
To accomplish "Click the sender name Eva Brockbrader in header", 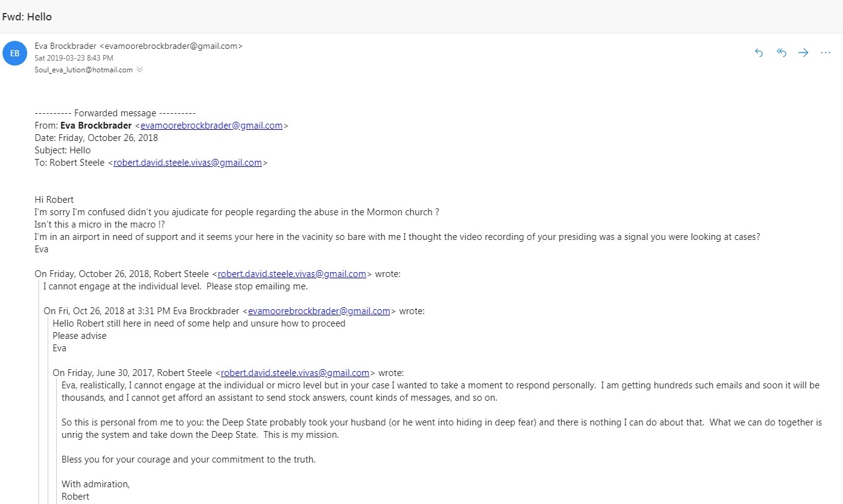I will click(66, 46).
